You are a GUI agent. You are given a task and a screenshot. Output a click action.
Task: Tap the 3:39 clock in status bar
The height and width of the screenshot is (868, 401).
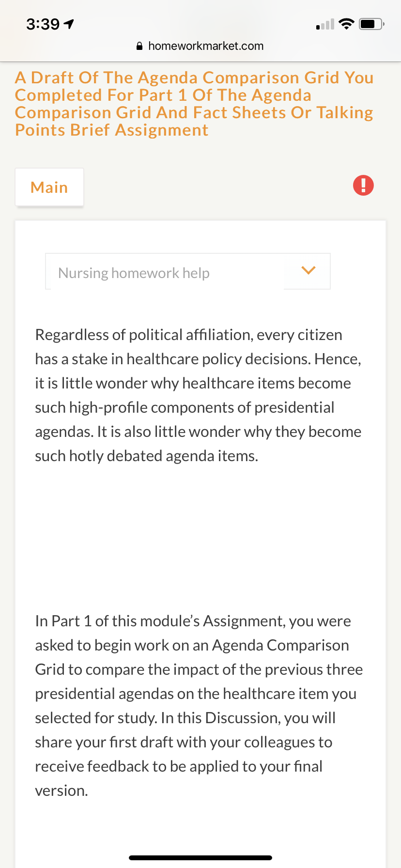pos(43,24)
